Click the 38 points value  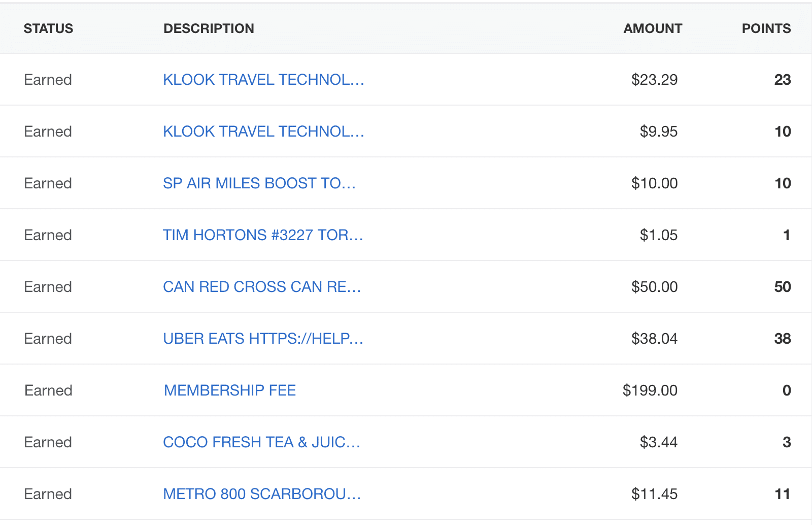[782, 339]
